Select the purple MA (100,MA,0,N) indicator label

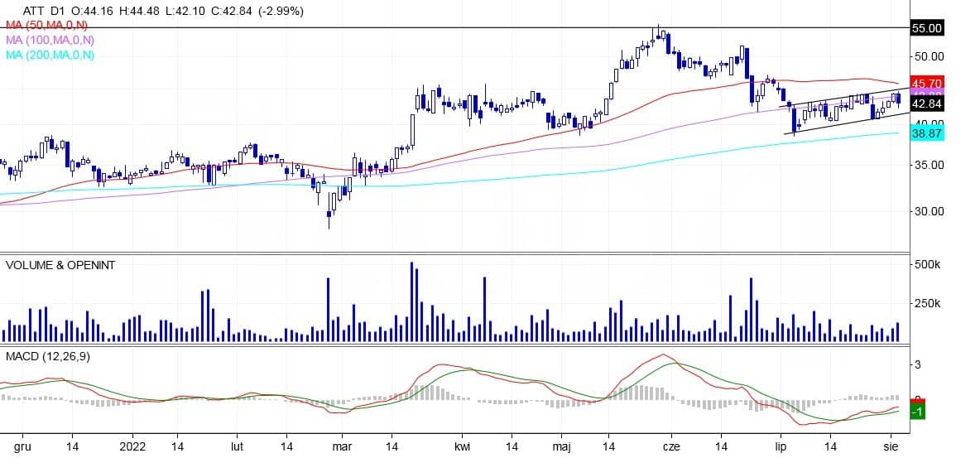coord(51,40)
